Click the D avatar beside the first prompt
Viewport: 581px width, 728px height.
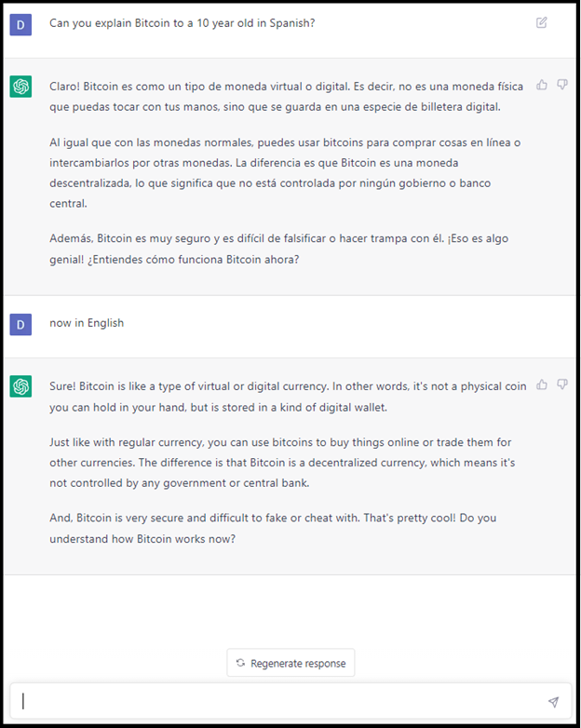pos(20,24)
